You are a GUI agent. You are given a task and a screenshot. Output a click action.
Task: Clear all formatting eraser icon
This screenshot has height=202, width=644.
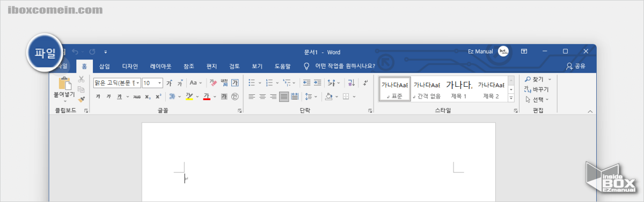tap(213, 83)
